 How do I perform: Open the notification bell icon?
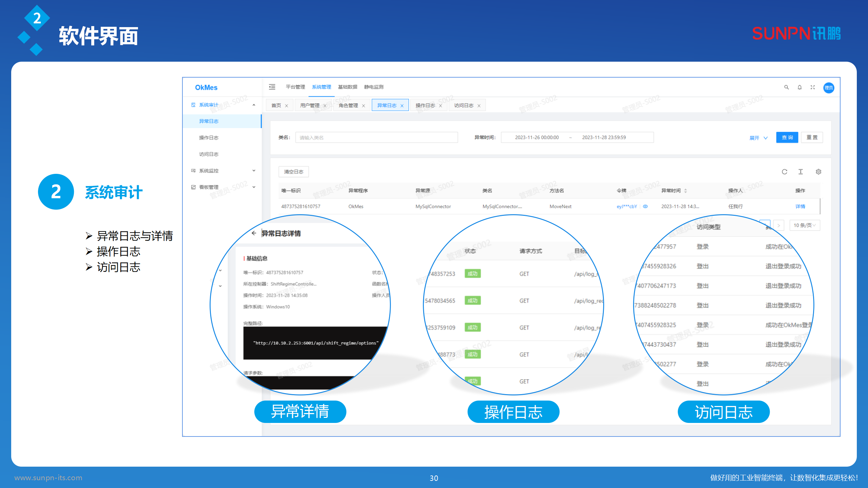pos(800,87)
